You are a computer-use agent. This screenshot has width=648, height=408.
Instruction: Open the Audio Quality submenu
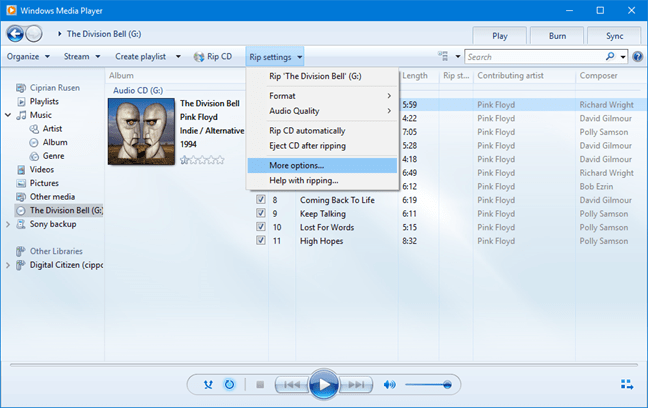click(322, 111)
